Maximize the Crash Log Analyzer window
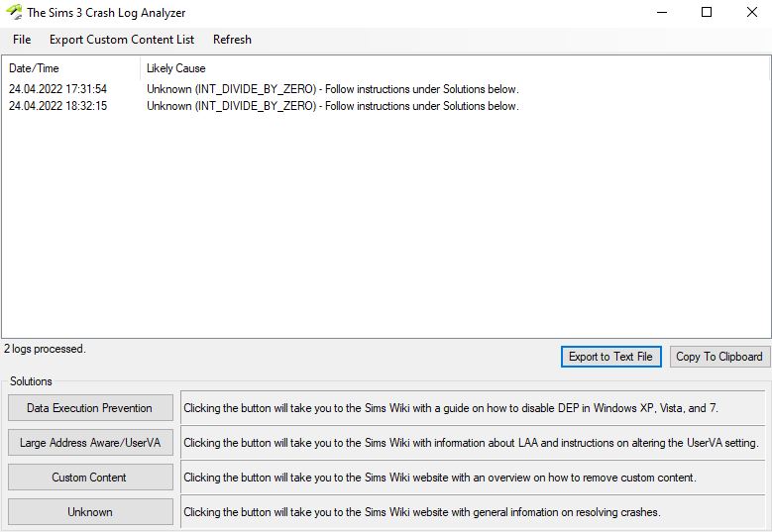Viewport: 772px width, 532px height. [707, 13]
